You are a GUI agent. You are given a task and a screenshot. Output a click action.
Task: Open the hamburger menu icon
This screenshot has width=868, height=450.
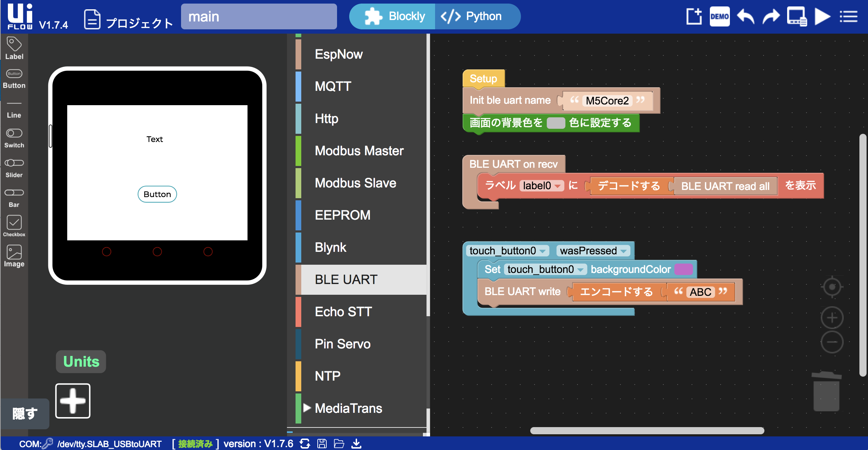(849, 17)
